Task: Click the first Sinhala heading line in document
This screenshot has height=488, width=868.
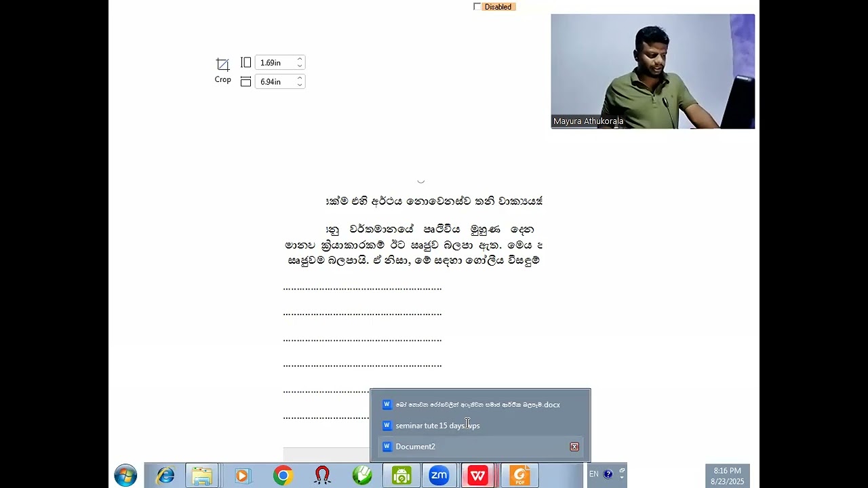Action: [x=434, y=201]
